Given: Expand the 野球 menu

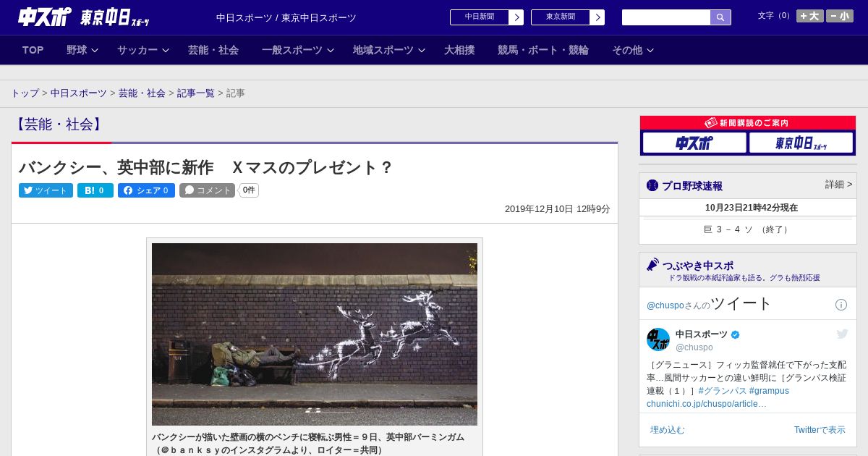Looking at the screenshot, I should pos(82,50).
